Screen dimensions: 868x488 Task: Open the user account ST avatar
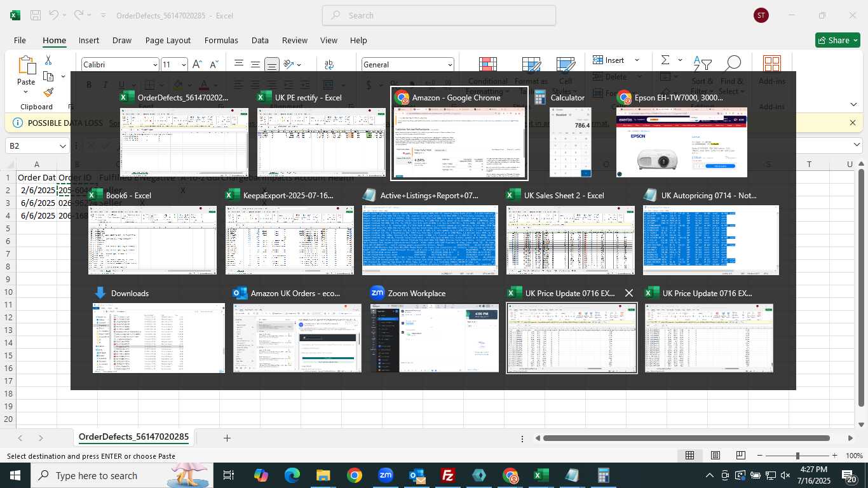(x=761, y=15)
